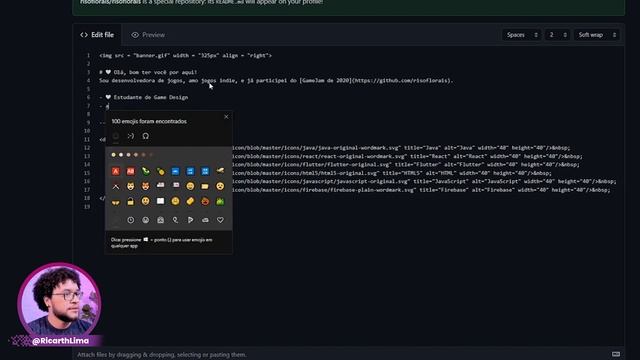The width and height of the screenshot is (640, 360).
Task: Insert the orange tiger face emoji
Action: point(145,186)
